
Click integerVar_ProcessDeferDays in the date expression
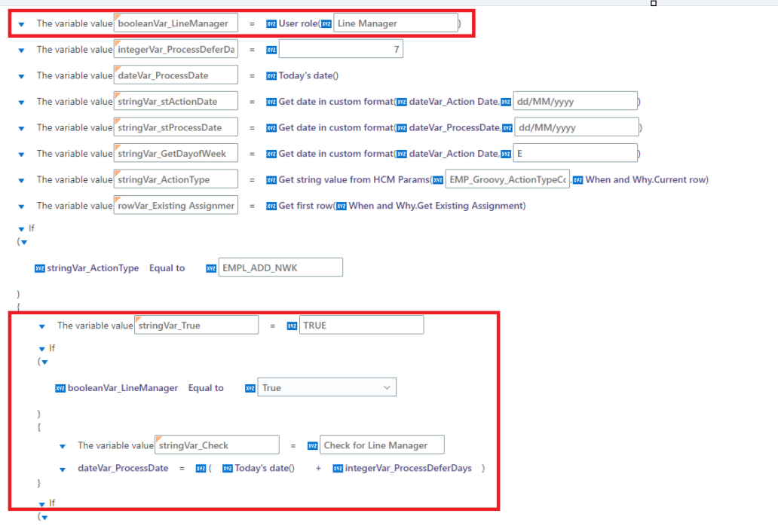click(409, 468)
